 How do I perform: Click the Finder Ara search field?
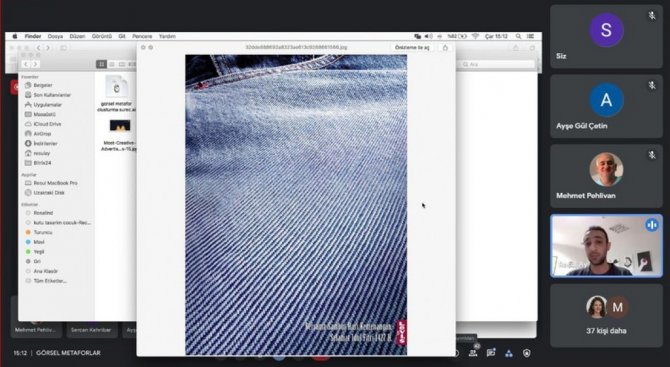pos(497,64)
